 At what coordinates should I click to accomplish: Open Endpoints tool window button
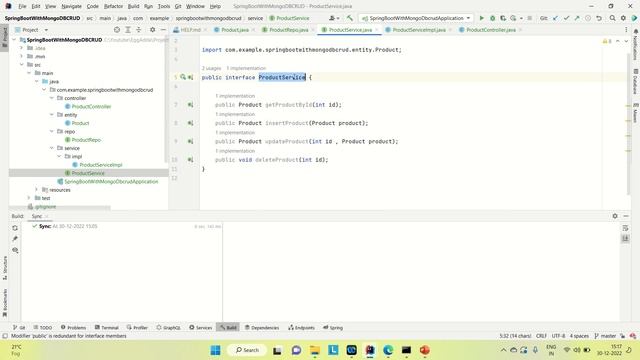[x=302, y=327]
